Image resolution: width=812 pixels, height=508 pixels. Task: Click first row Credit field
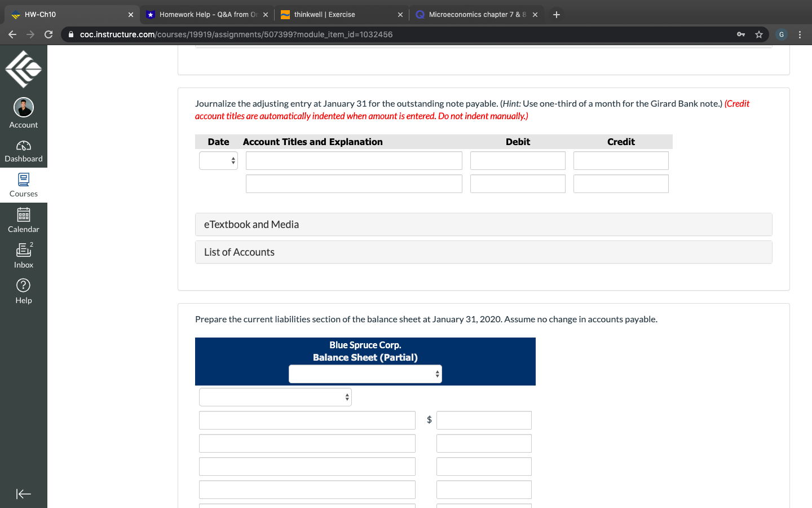pos(621,161)
